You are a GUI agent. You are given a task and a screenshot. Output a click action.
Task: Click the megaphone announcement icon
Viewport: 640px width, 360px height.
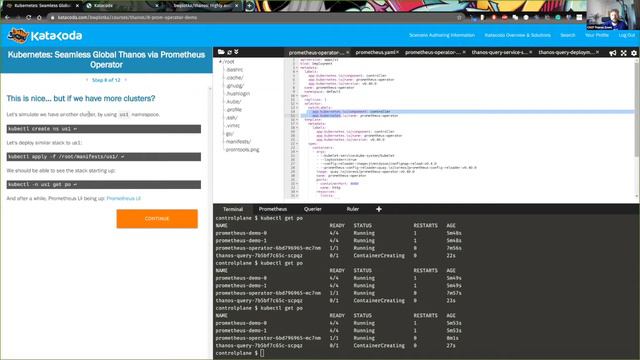(613, 53)
